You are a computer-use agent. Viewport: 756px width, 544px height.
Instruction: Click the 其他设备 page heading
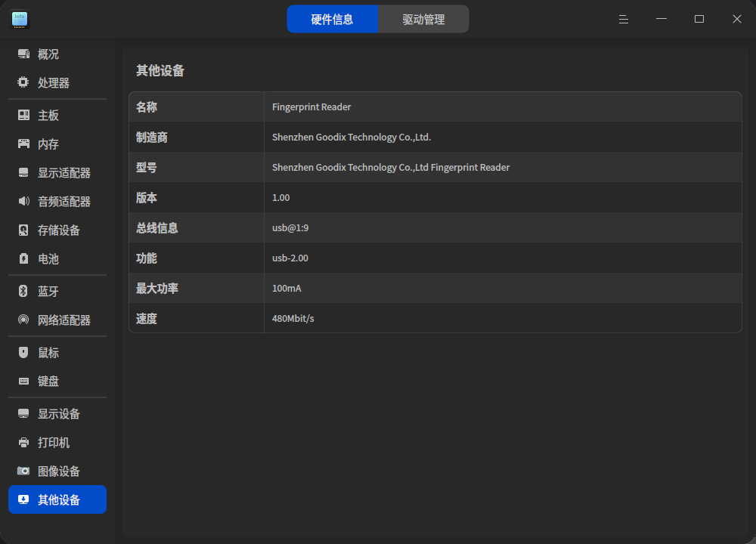coord(160,71)
